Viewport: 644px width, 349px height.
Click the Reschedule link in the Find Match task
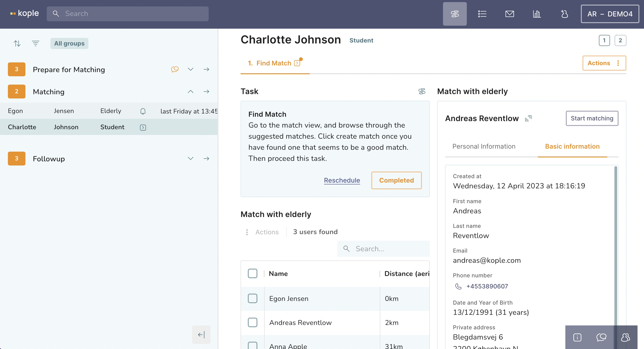(x=342, y=180)
